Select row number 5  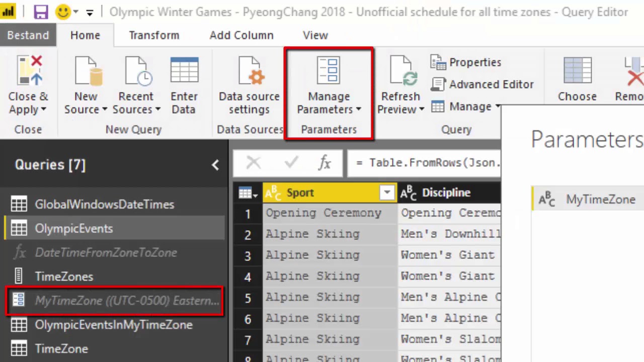[x=248, y=298]
